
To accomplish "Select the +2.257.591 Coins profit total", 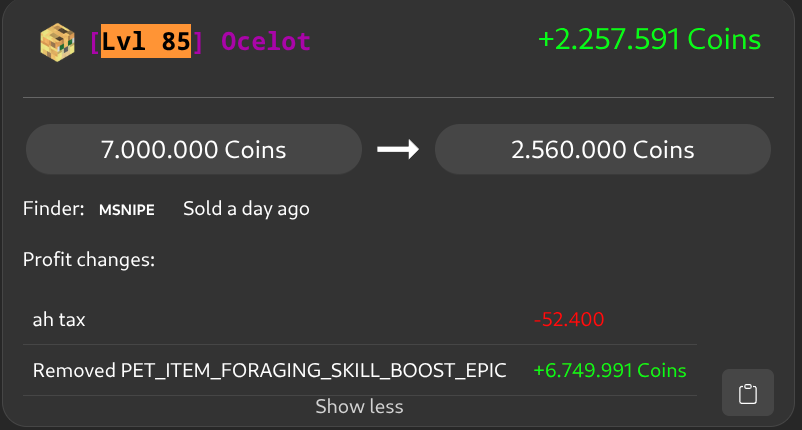I will 649,40.
